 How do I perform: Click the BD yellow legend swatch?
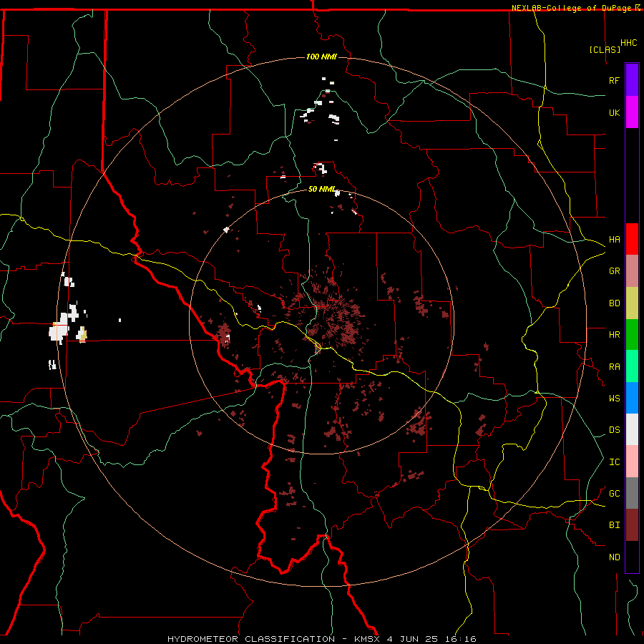632,303
